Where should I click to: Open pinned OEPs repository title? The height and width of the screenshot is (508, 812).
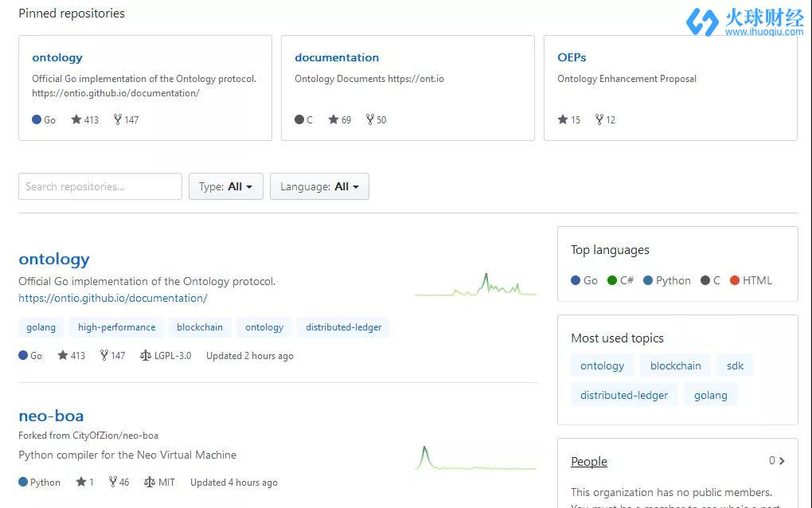(x=572, y=57)
